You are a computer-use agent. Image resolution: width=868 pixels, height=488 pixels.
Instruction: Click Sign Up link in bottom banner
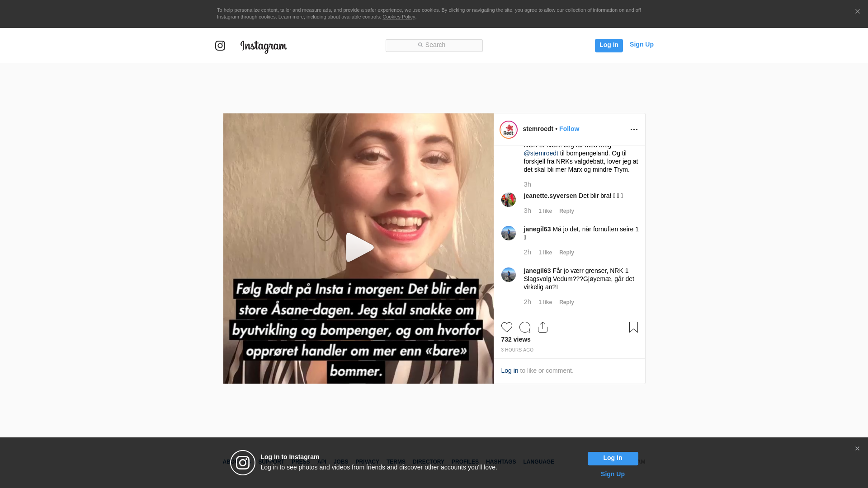pos(613,474)
